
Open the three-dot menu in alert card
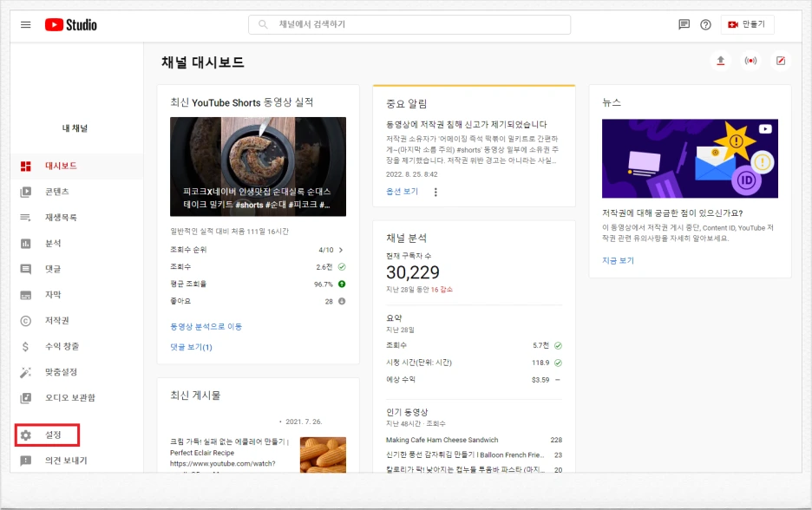coord(435,192)
